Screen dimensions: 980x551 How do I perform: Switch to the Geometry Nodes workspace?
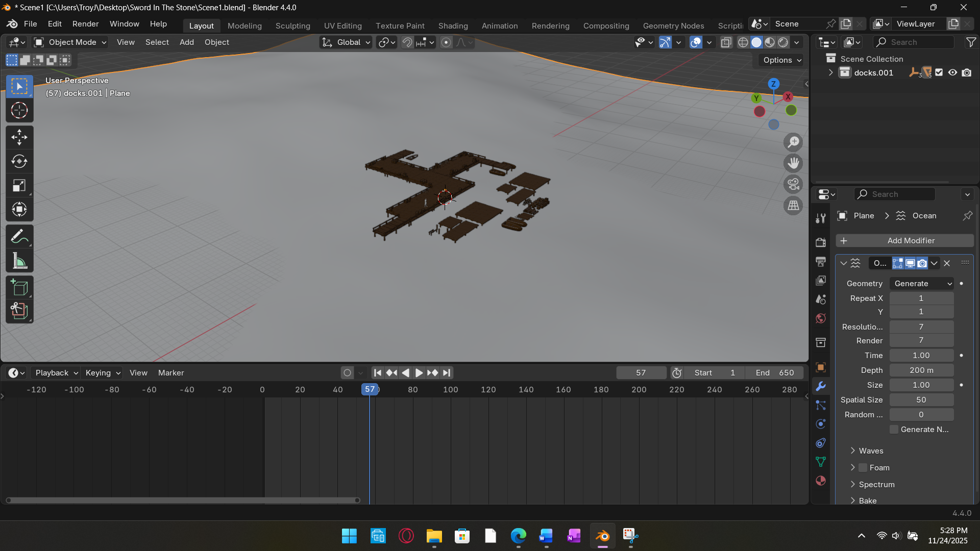[x=673, y=26]
